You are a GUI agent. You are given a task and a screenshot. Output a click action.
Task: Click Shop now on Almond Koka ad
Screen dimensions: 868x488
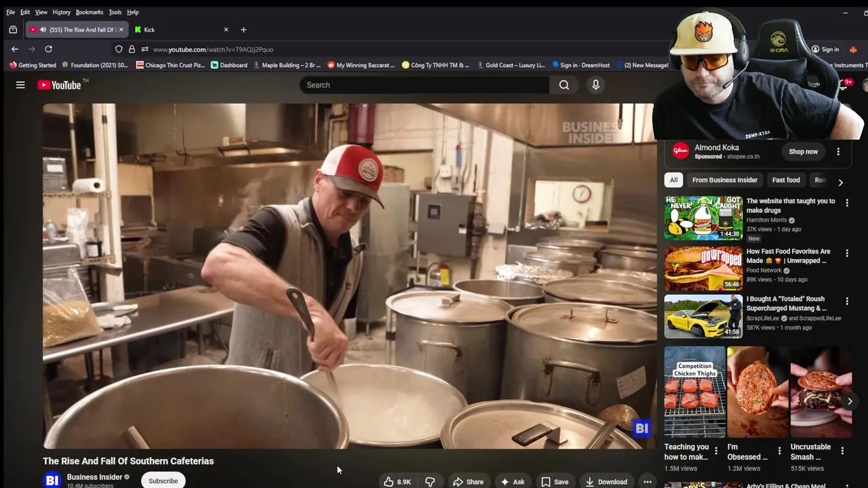coord(803,152)
